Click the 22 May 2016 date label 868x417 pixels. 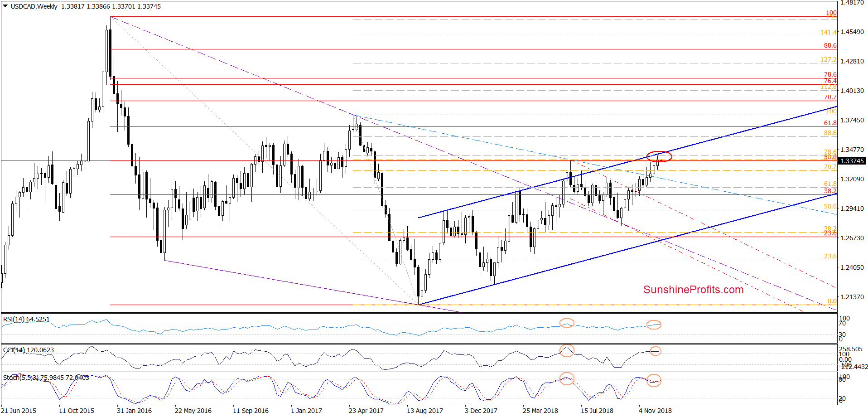[193, 411]
